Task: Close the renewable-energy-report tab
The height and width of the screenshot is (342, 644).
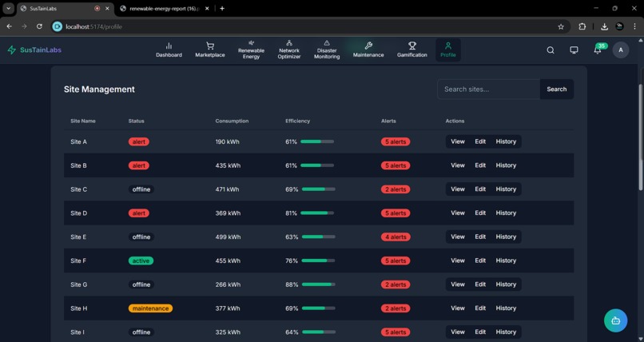Action: [207, 8]
